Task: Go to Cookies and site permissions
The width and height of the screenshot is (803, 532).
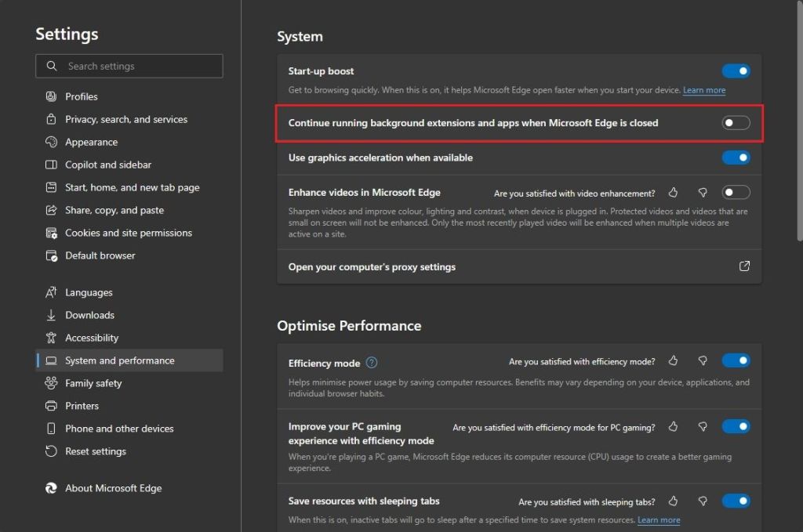Action: (128, 233)
